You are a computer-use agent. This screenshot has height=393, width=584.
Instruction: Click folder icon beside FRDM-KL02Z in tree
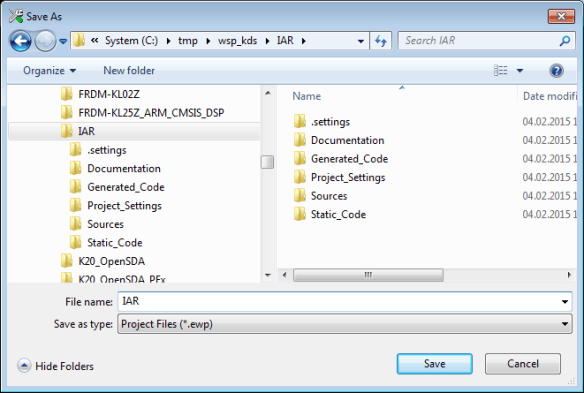tap(67, 94)
